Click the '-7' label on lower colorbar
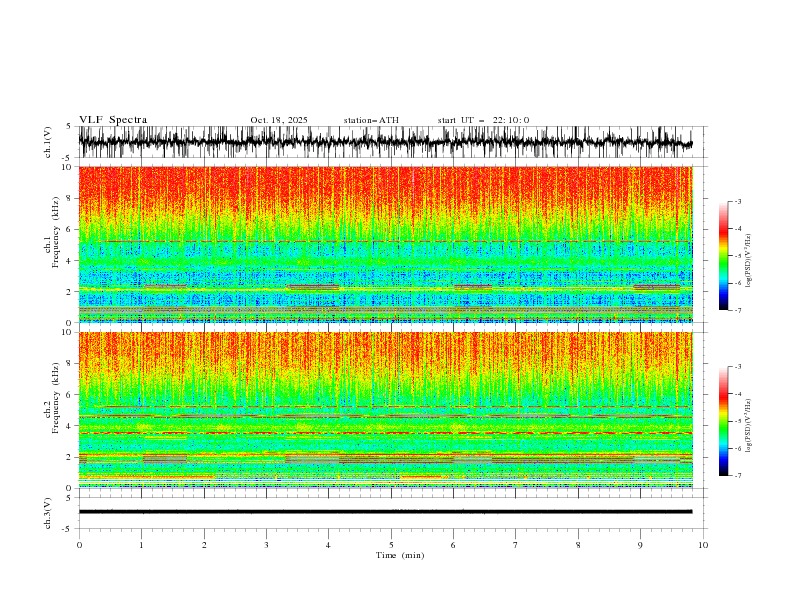792x612 pixels. [737, 475]
